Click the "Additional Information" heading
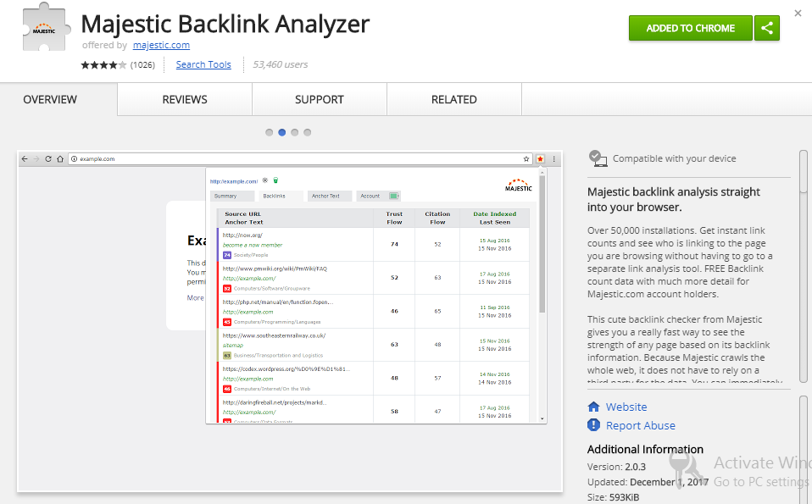The height and width of the screenshot is (504, 812). pyautogui.click(x=645, y=449)
